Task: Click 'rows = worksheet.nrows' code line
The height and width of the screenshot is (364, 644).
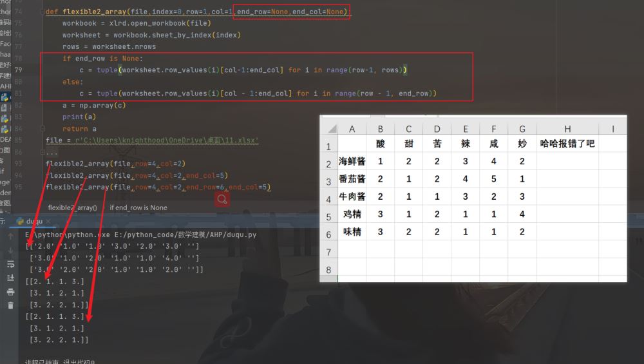Action: pos(109,46)
